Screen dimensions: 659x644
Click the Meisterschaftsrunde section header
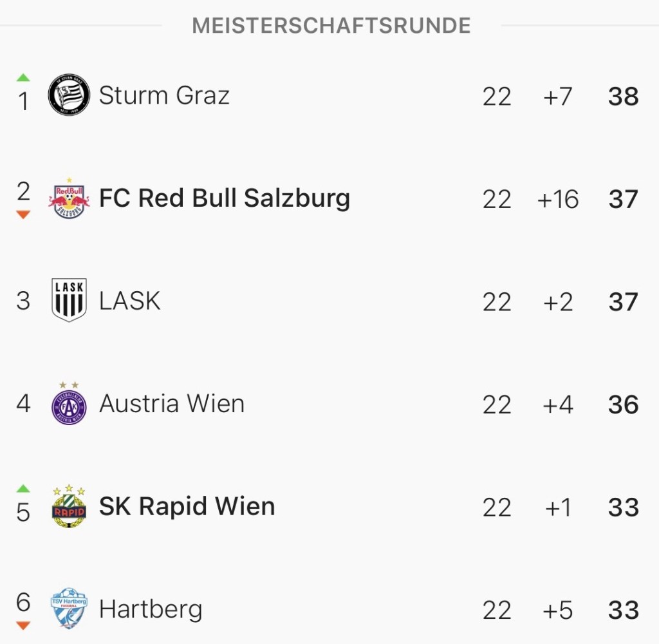[x=331, y=26]
